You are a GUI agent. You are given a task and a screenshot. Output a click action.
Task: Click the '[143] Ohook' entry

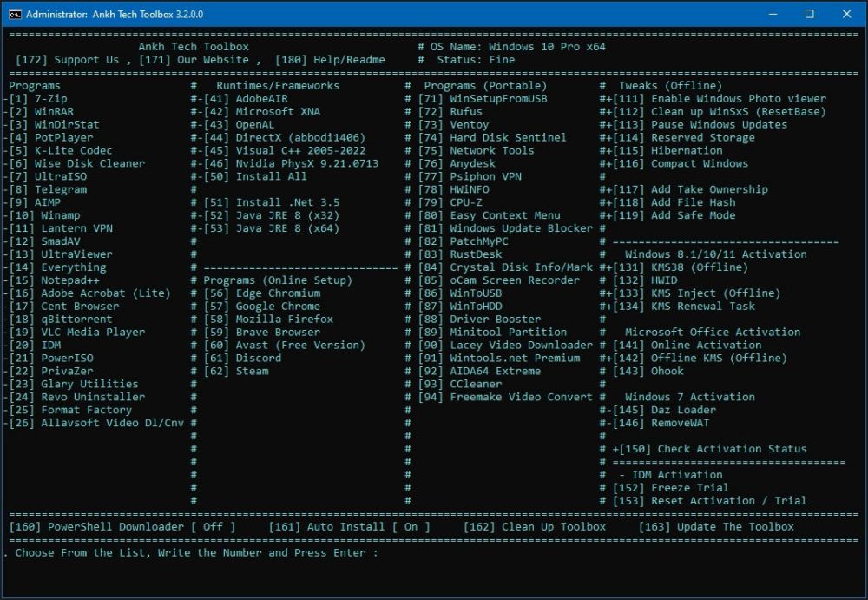[x=648, y=371]
